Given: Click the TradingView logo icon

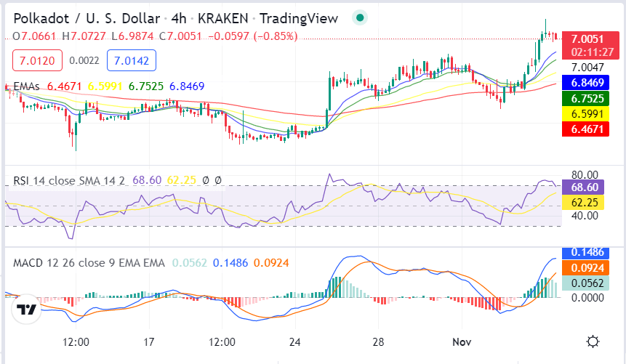Looking at the screenshot, I should point(26,310).
